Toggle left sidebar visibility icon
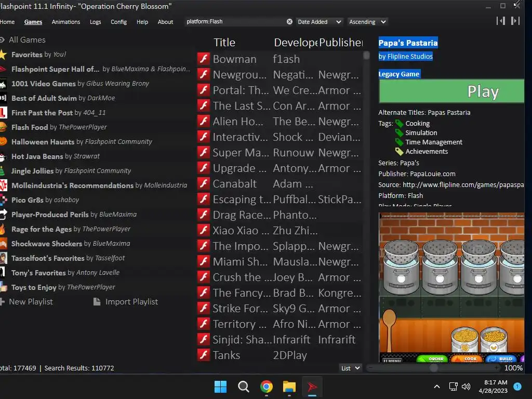 pos(501,21)
